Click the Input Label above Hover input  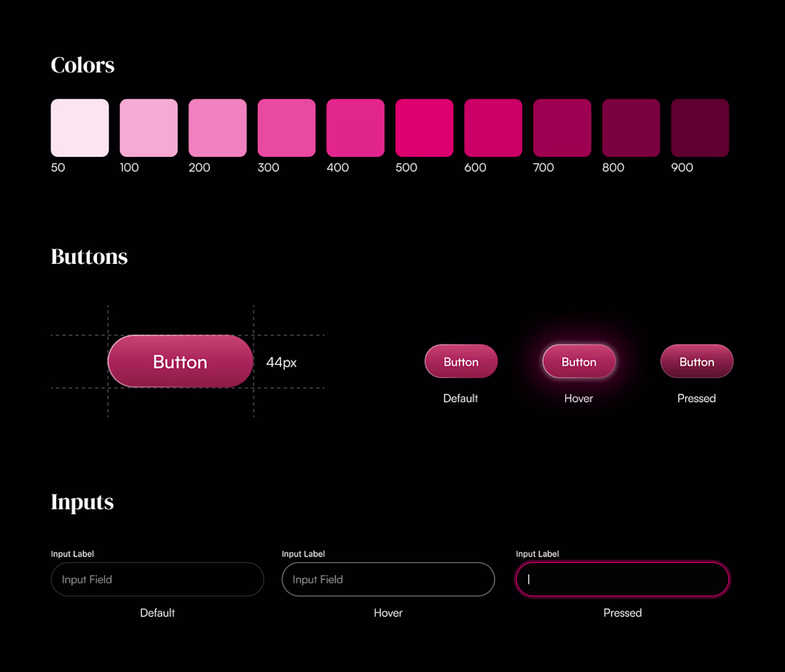303,554
